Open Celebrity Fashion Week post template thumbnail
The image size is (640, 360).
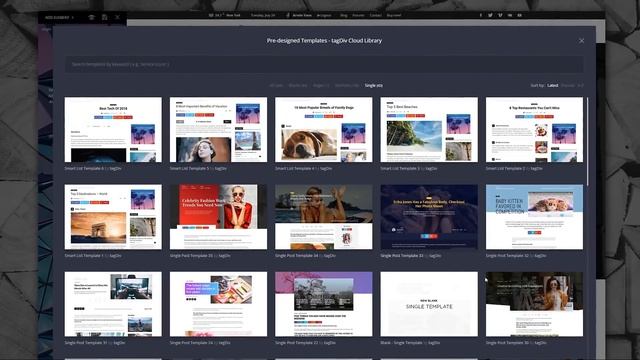[x=218, y=217]
